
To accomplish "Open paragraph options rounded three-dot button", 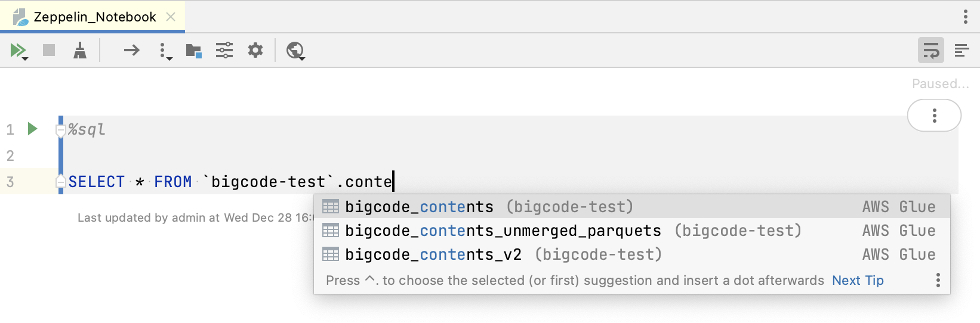I will [934, 116].
